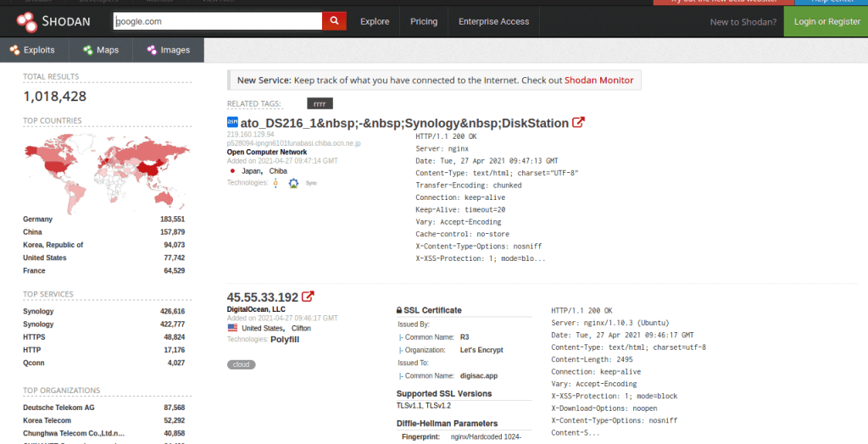Screen dimensions: 868x444
Task: Switch to the Images tab
Action: tap(169, 50)
